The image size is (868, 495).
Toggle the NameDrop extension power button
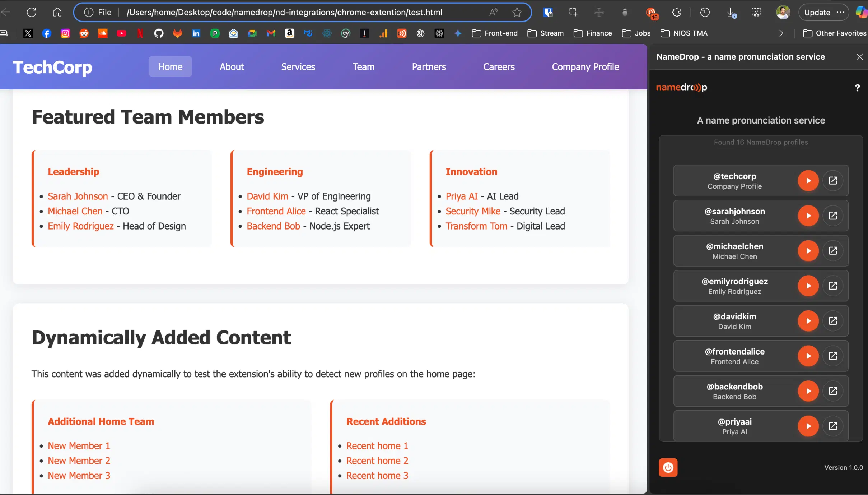[668, 467]
